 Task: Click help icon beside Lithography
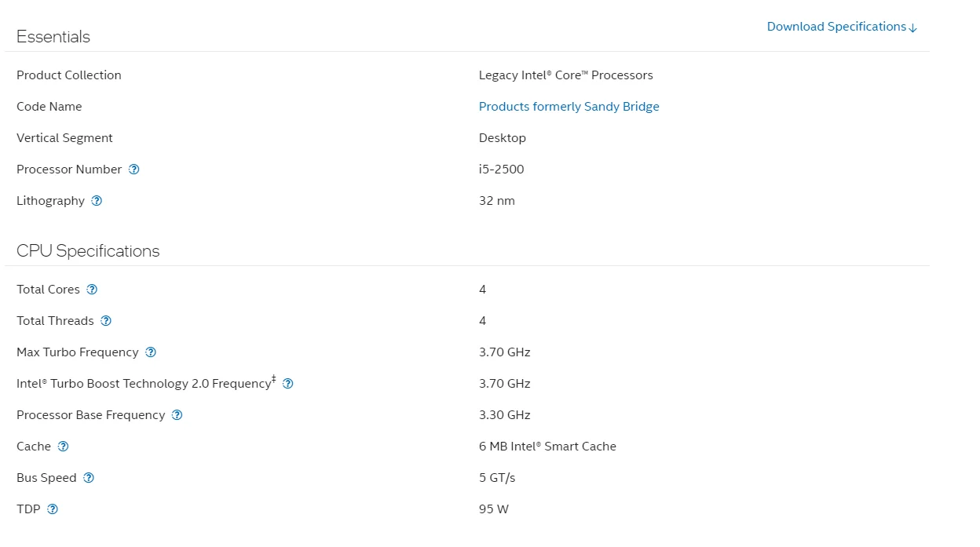click(x=97, y=201)
